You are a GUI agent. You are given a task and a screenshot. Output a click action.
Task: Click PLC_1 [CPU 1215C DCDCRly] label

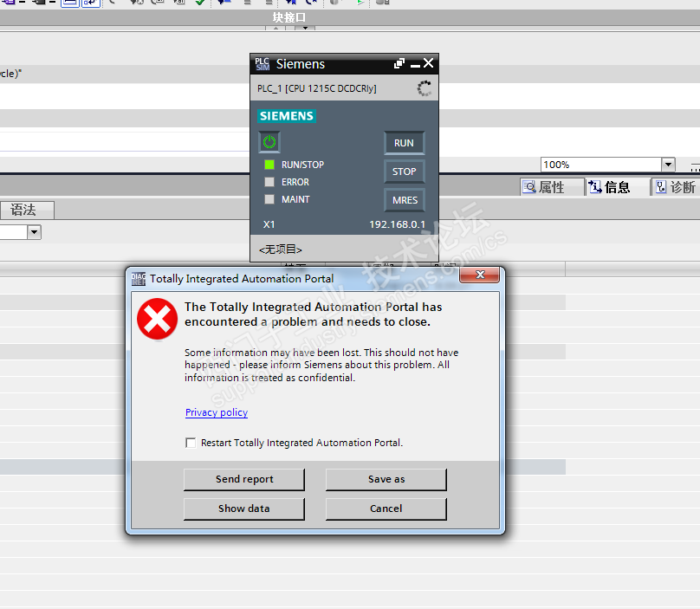316,88
